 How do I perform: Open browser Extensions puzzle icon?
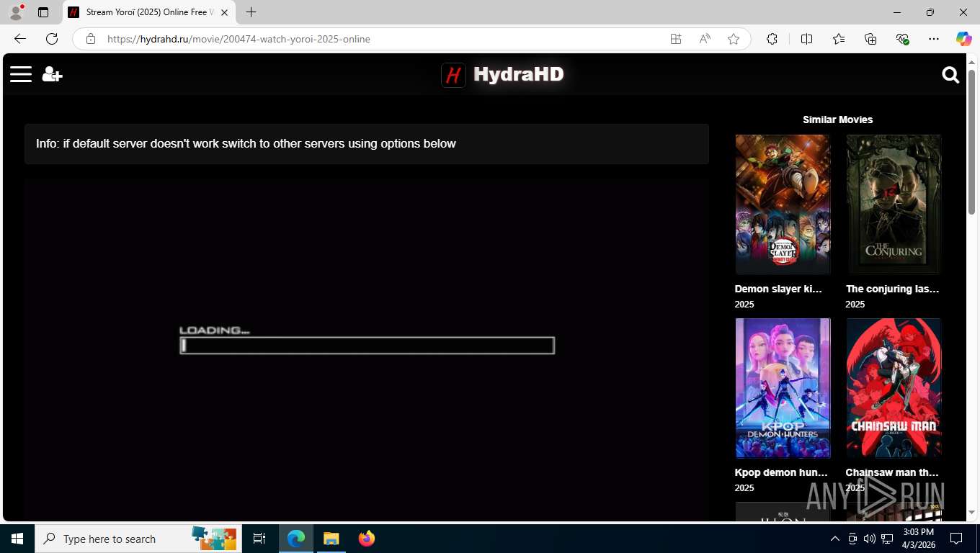coord(772,39)
